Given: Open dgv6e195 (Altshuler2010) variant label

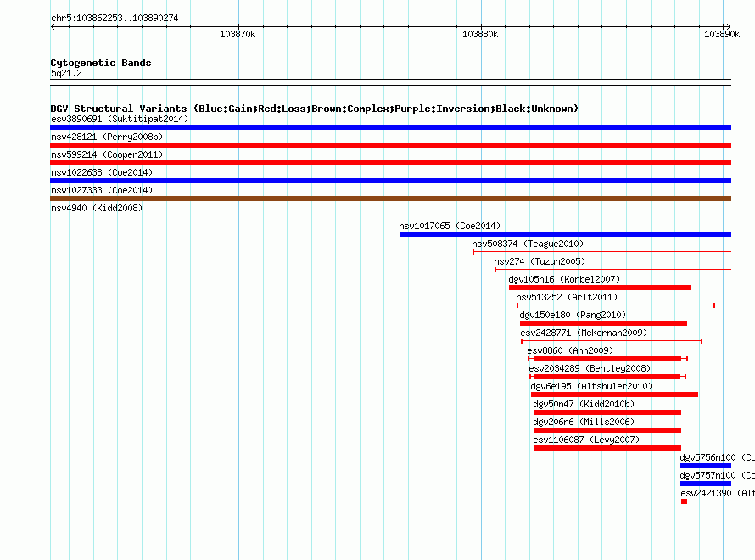Looking at the screenshot, I should coord(592,386).
